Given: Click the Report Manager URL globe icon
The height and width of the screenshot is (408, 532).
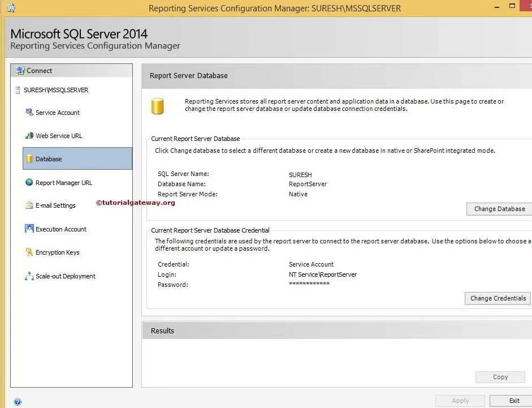Looking at the screenshot, I should click(x=29, y=182).
